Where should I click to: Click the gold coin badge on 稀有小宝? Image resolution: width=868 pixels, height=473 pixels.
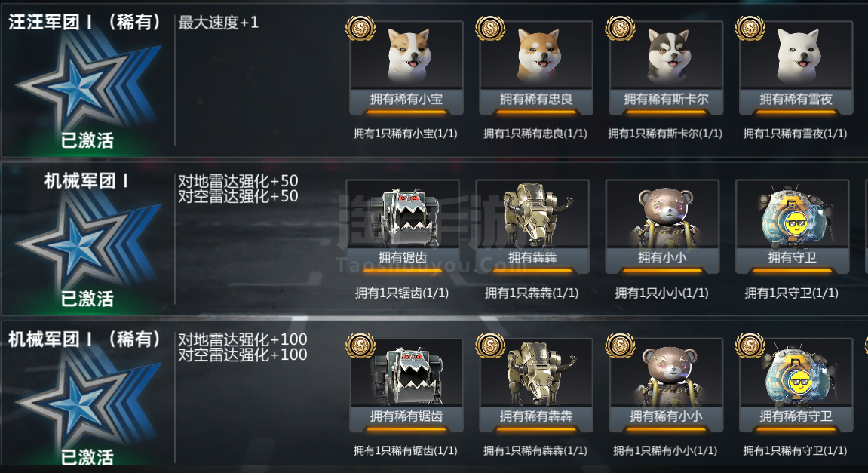[x=360, y=27]
